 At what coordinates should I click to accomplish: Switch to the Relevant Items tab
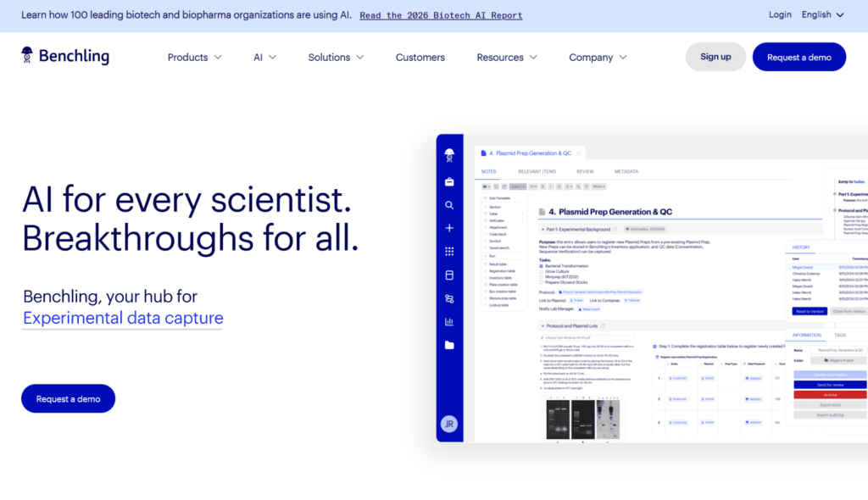[537, 171]
